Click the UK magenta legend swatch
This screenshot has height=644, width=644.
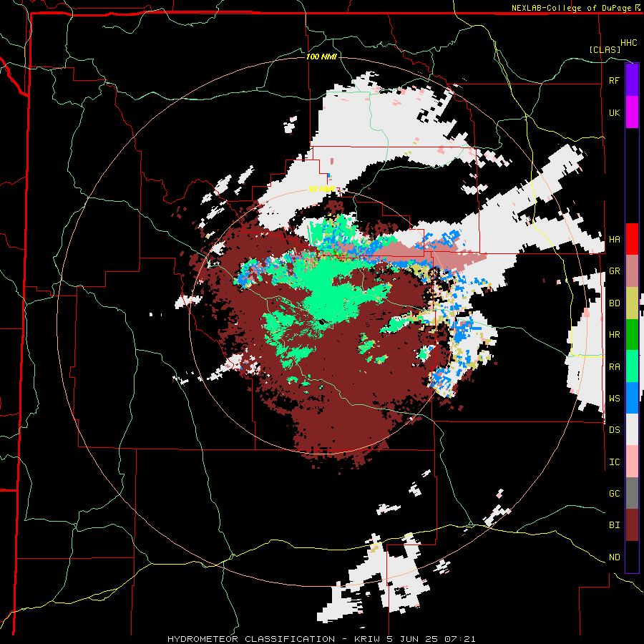click(x=632, y=112)
